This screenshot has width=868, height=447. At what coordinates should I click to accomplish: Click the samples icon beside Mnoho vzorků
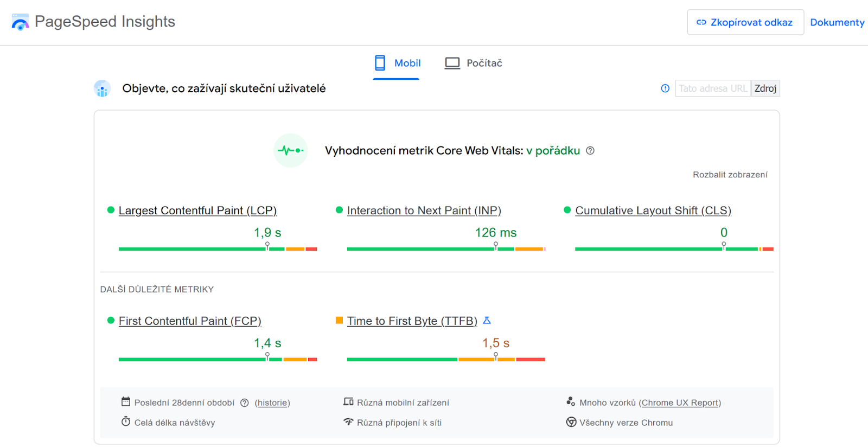click(571, 401)
